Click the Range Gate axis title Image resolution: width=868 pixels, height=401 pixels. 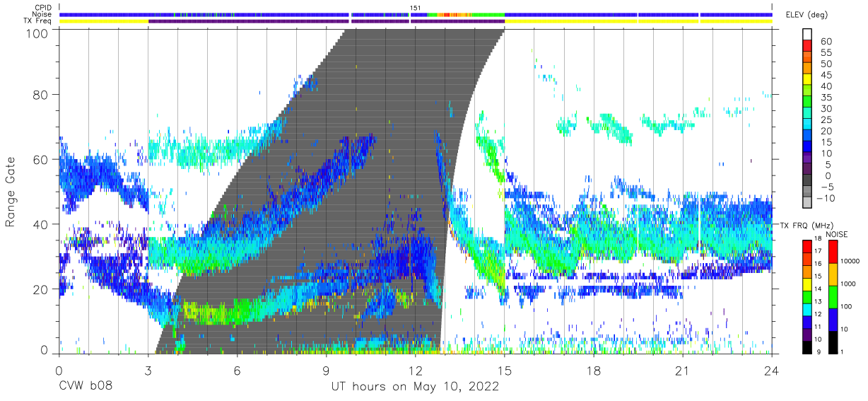point(10,192)
